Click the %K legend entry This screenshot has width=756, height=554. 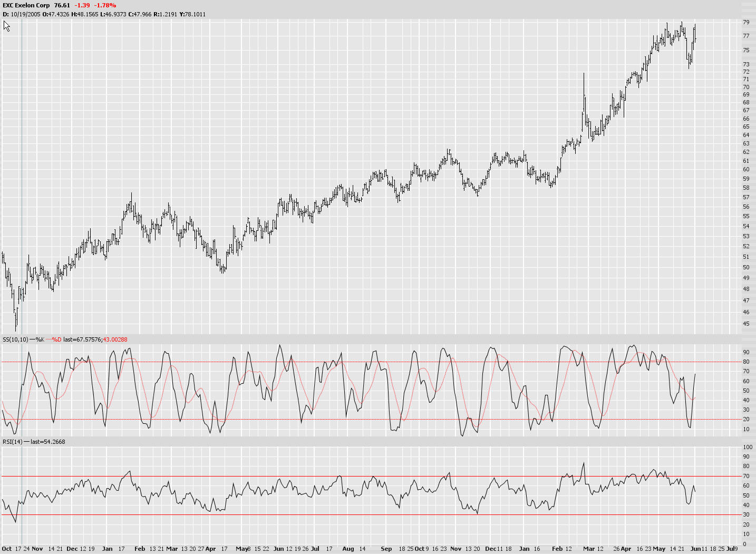(38, 339)
